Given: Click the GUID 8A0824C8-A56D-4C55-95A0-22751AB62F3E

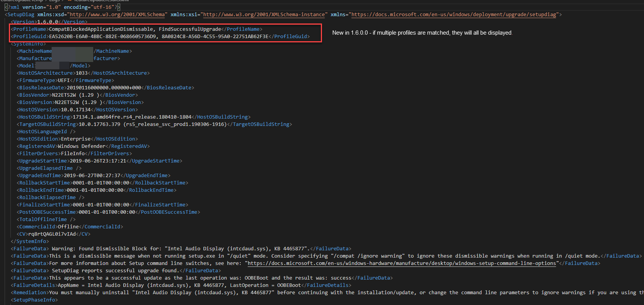Looking at the screenshot, I should click(215, 36).
